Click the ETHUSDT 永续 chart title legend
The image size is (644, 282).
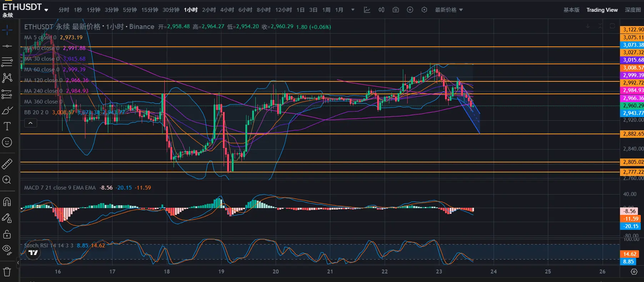[x=89, y=27]
